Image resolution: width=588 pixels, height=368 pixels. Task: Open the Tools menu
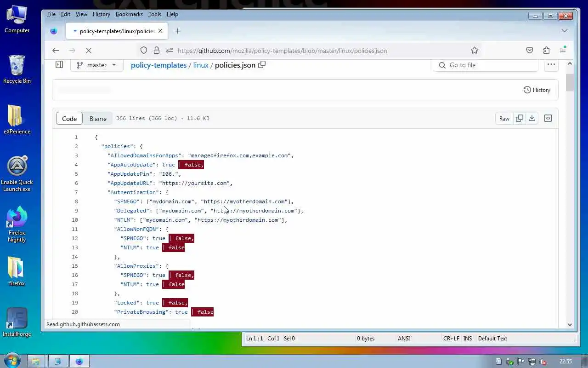coord(155,14)
